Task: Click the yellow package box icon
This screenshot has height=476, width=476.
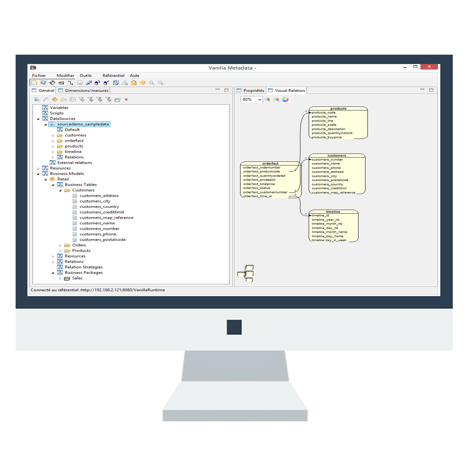Action: [x=143, y=83]
